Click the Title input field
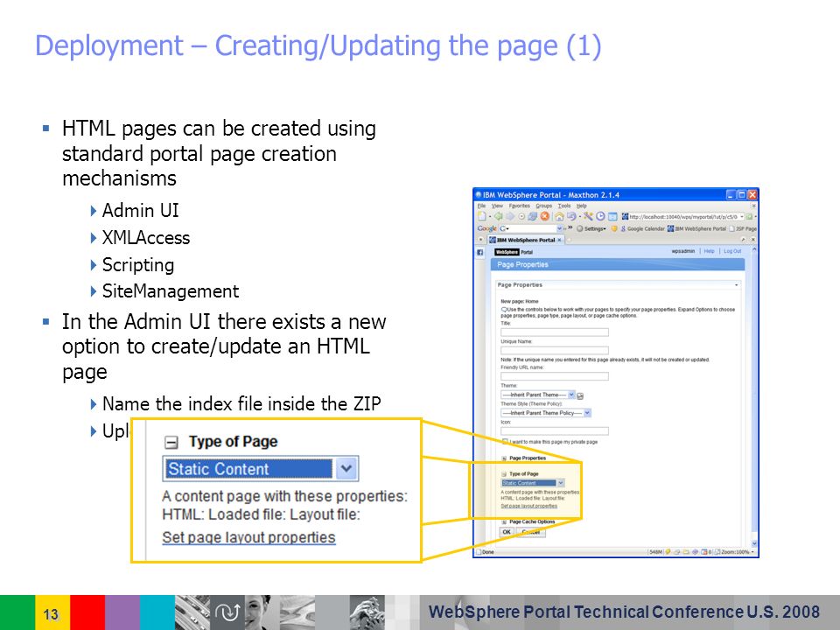This screenshot has width=840, height=630. click(555, 332)
